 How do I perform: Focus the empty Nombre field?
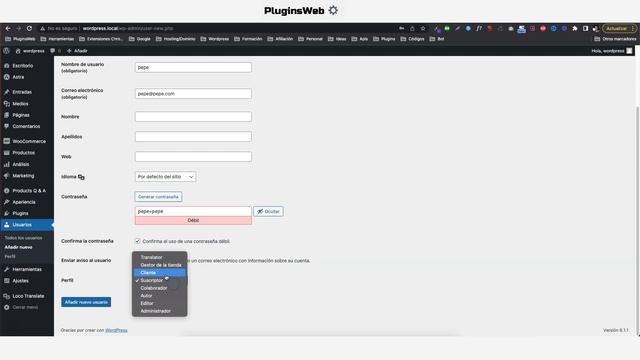(193, 117)
